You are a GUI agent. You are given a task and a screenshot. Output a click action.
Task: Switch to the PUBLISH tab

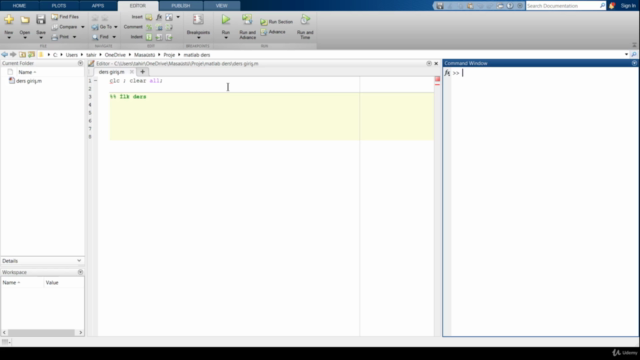[x=181, y=6]
